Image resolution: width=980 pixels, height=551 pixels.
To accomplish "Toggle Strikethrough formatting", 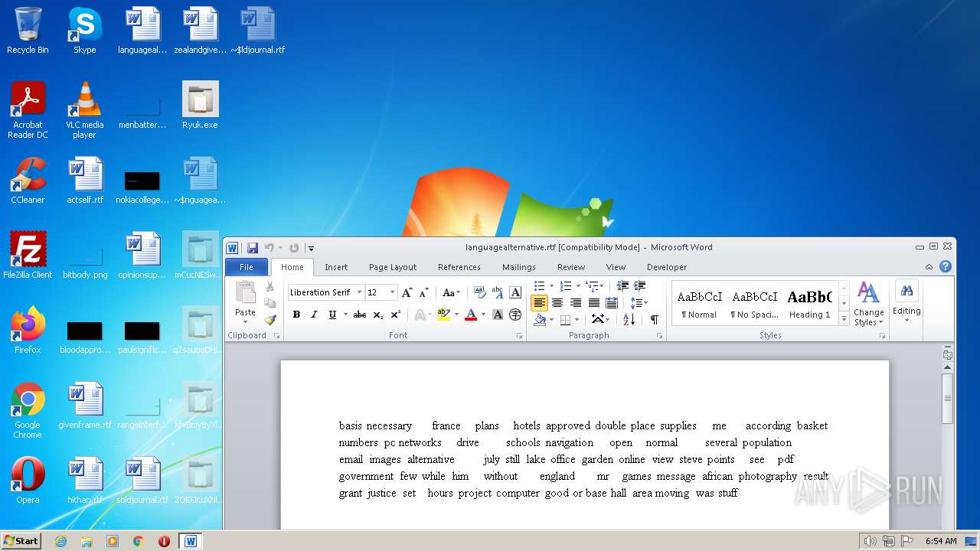I will tap(360, 315).
